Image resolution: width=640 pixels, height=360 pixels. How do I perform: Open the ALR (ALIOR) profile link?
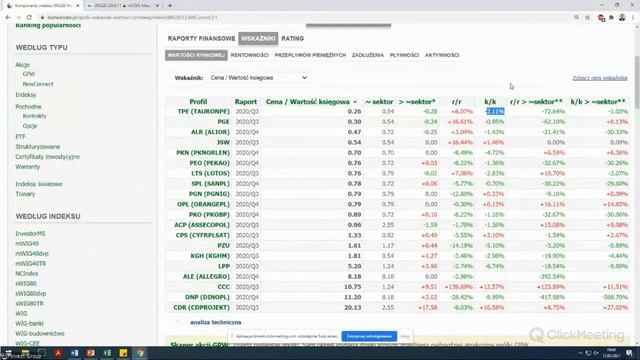pos(210,132)
